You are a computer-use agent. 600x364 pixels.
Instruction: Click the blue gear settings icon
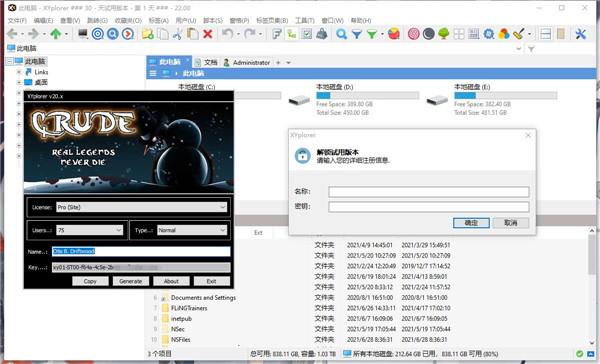[x=489, y=34]
